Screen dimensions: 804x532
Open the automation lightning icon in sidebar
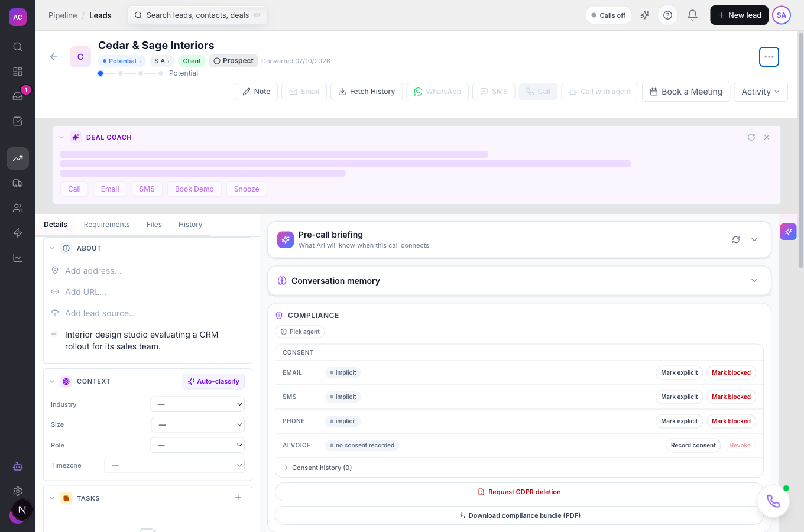click(x=18, y=233)
